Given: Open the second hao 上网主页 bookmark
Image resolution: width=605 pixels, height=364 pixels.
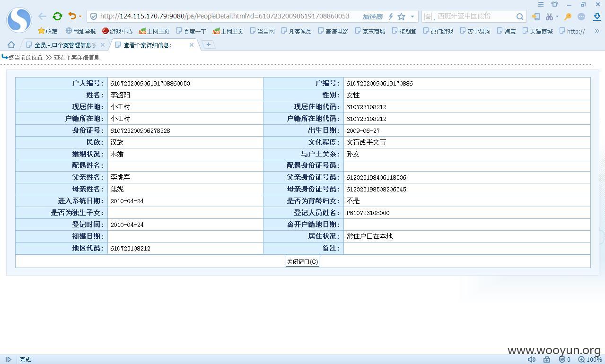Looking at the screenshot, I should [x=228, y=31].
